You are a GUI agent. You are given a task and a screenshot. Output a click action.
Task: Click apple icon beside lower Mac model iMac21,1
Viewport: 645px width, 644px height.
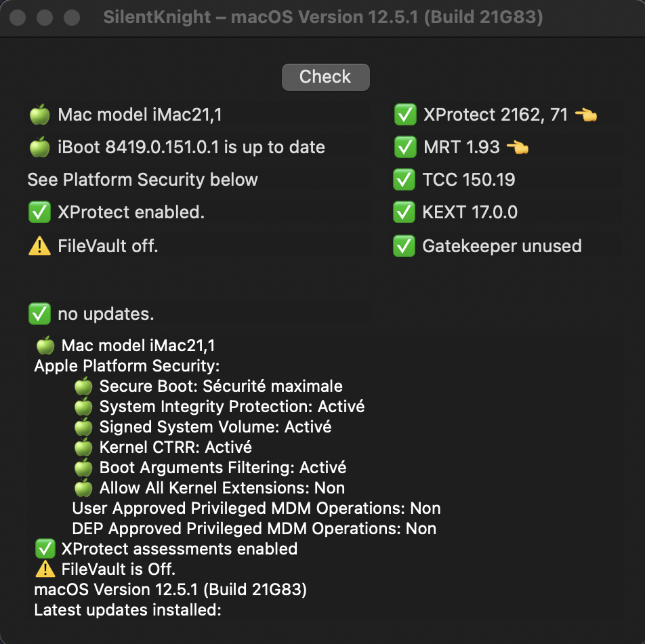[x=45, y=345]
